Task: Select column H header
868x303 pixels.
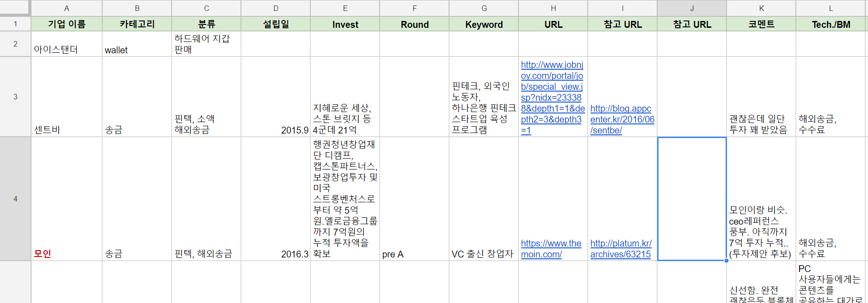Action: click(553, 8)
